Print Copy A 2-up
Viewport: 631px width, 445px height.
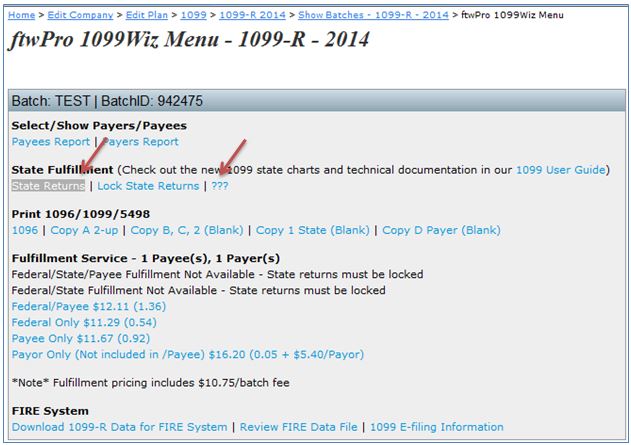coord(84,230)
